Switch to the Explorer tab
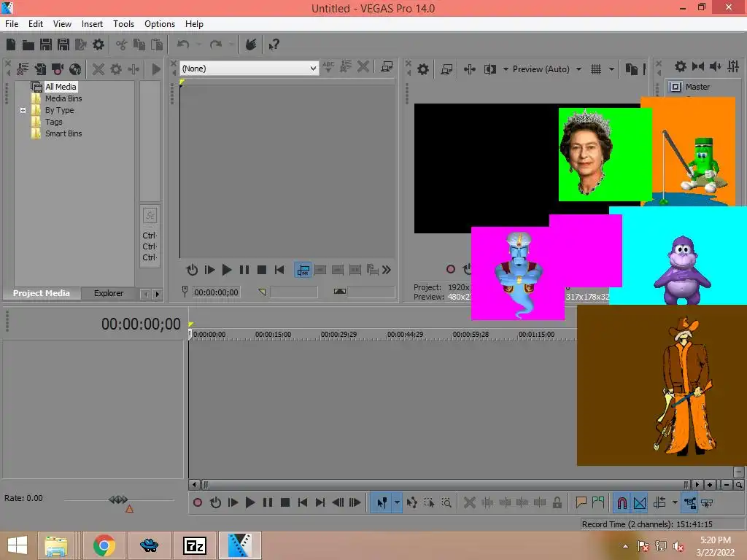Image resolution: width=747 pixels, height=560 pixels. tap(109, 293)
